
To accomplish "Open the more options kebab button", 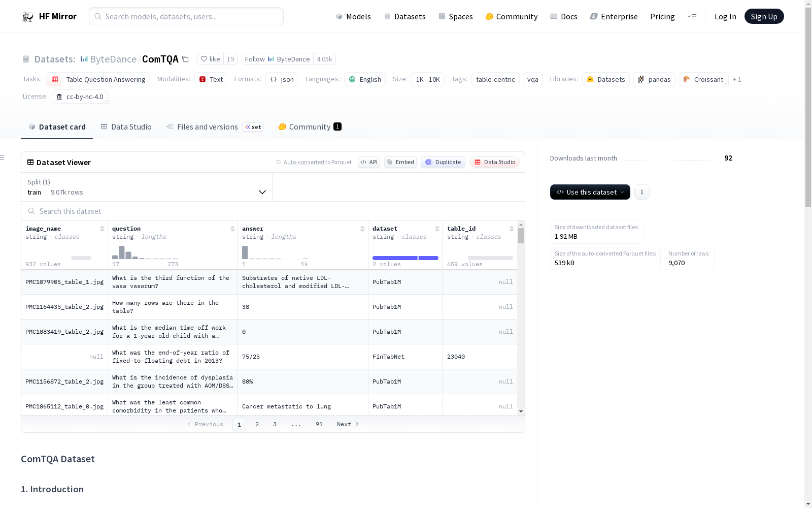I will point(642,192).
